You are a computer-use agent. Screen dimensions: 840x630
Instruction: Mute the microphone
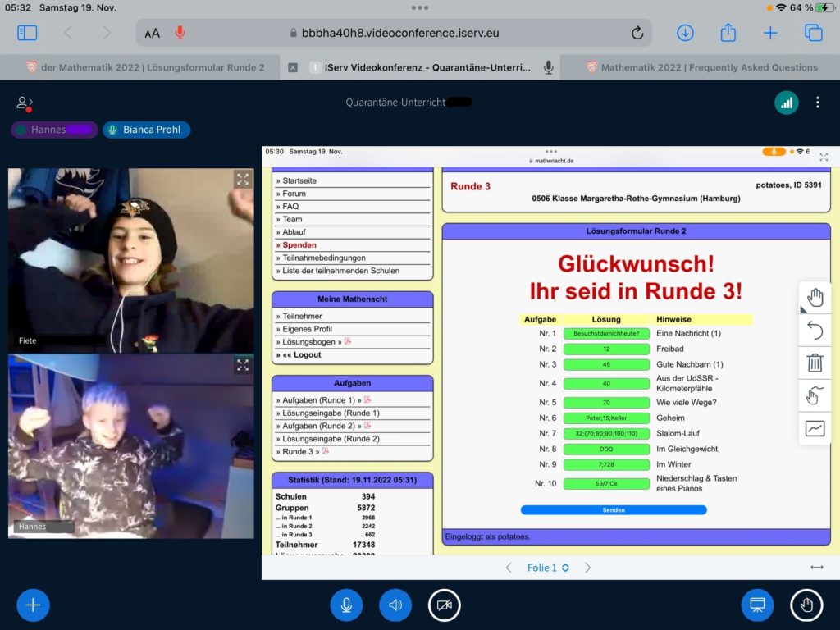pos(346,605)
